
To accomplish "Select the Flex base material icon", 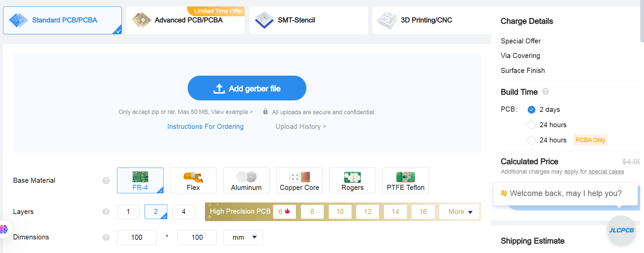I will pos(193,177).
